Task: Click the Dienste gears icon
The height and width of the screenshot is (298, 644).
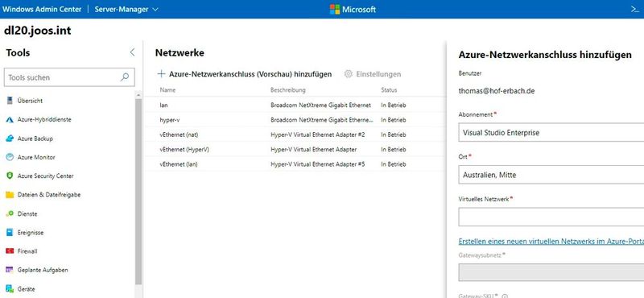Action: click(x=10, y=213)
